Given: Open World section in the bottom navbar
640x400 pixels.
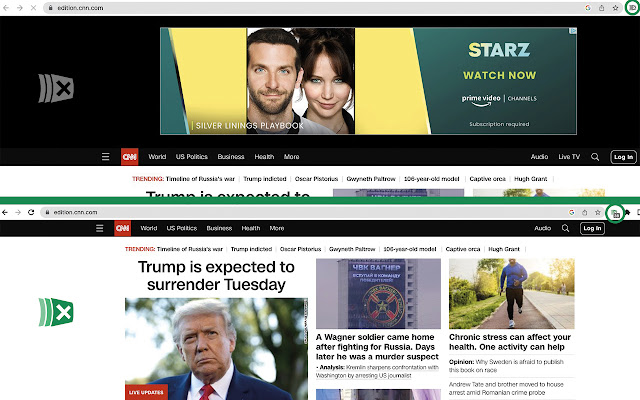Looking at the screenshot, I should click(x=149, y=228).
